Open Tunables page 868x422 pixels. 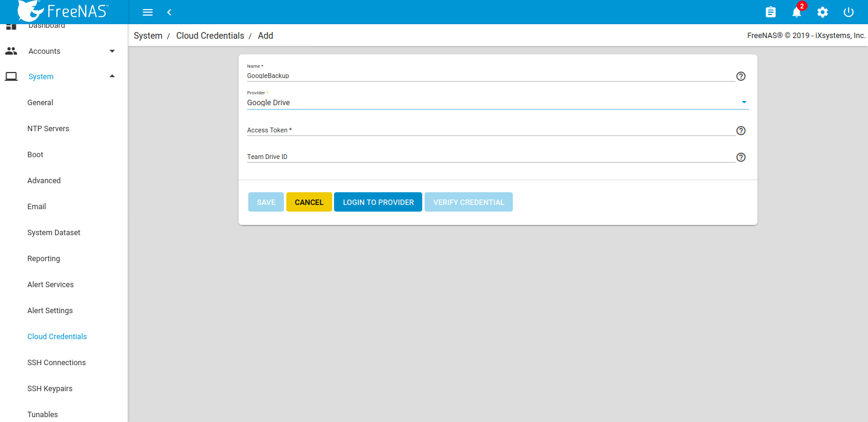(x=43, y=415)
